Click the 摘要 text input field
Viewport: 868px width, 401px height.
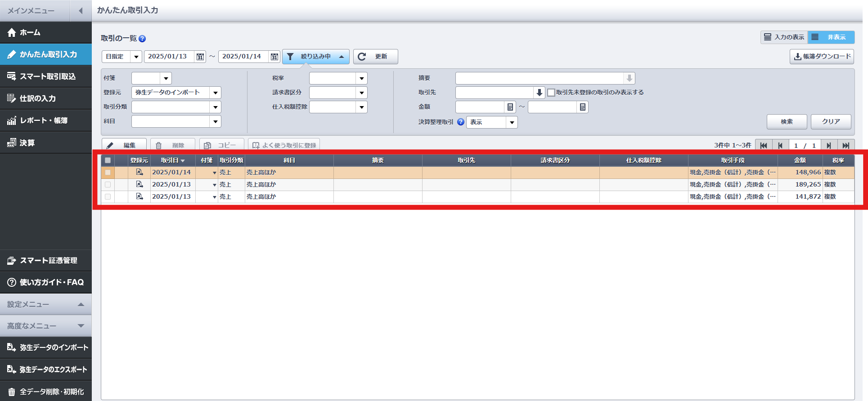click(x=539, y=78)
